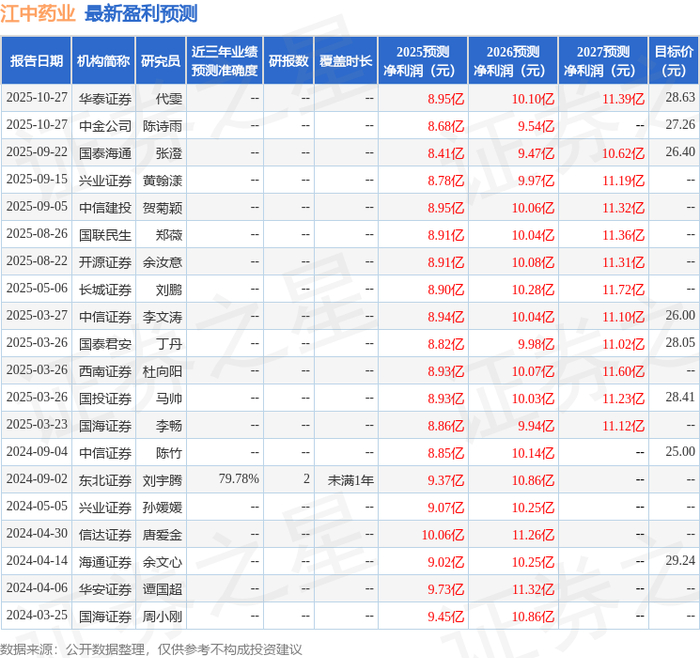Screen dimensions: 700x658
Task: Click the 79.78% accuracy value
Action: 238,479
